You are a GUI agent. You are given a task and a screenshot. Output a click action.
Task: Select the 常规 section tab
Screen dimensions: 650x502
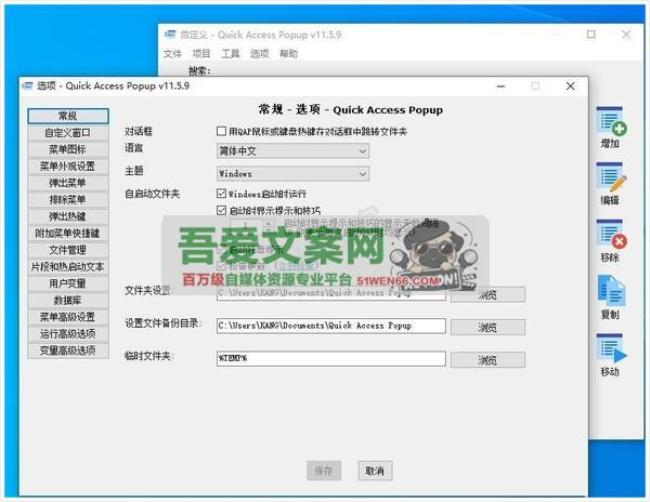[68, 116]
